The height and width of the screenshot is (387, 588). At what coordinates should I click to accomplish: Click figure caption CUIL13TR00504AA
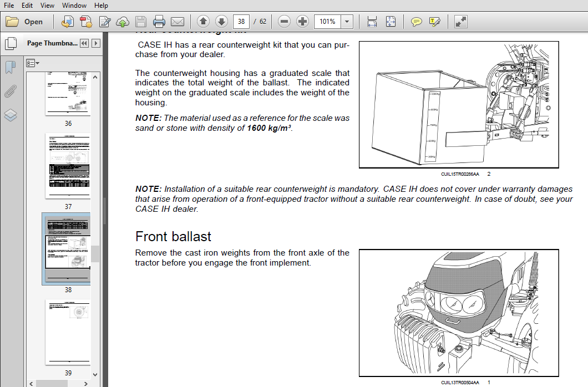point(460,383)
